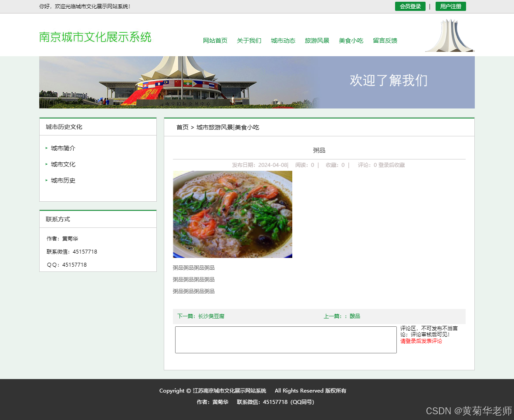Viewport: 514px width, 420px height.
Task: Navigate to 美食小吃 in top menu
Action: [x=351, y=41]
